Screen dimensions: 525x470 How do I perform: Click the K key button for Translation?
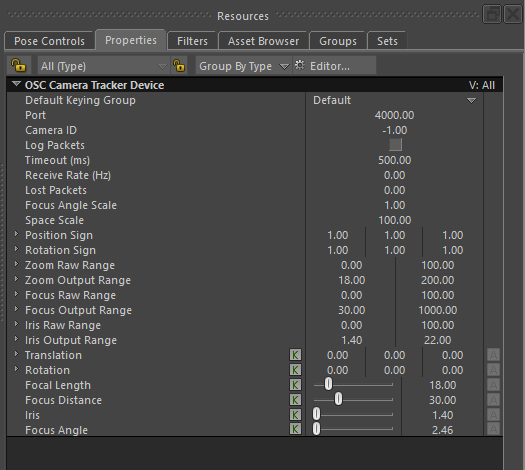tap(295, 355)
